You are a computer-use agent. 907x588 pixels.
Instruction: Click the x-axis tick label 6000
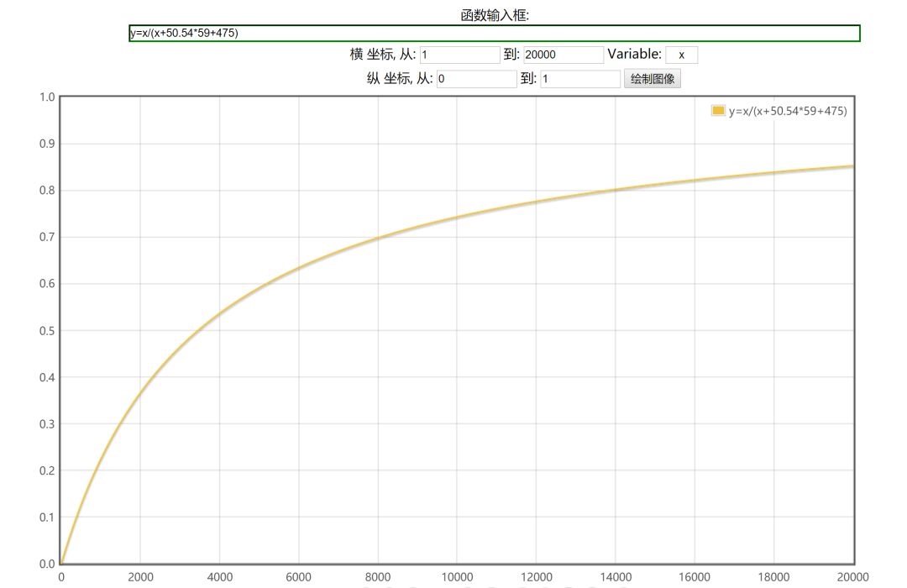(x=298, y=577)
